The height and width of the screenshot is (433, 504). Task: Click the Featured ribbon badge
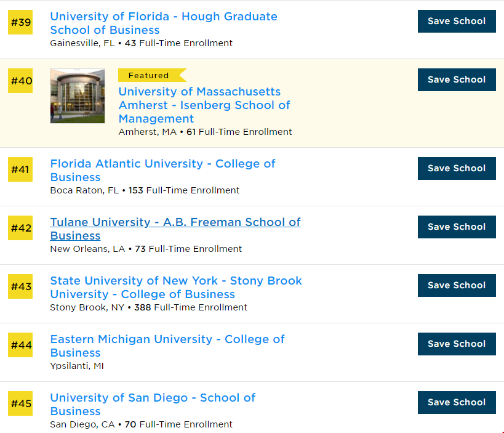click(x=152, y=75)
